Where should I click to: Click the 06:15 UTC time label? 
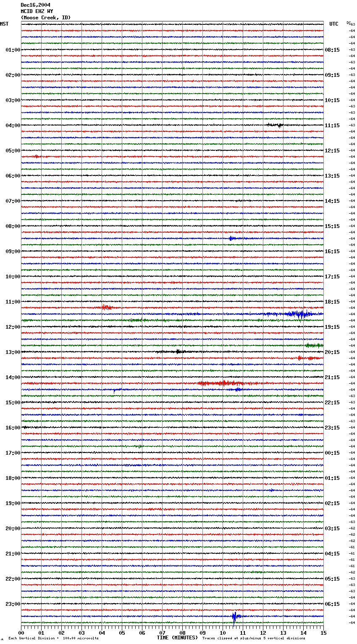coord(332,604)
